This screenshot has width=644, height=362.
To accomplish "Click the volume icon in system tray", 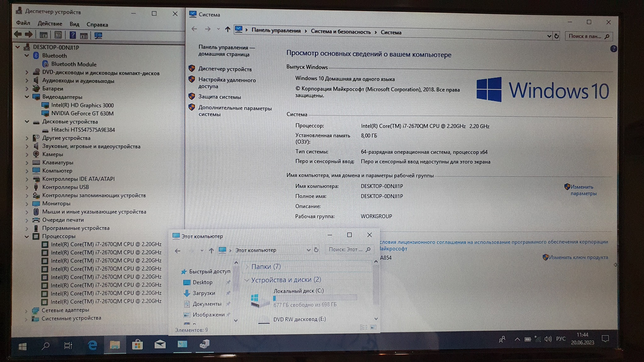I will 548,339.
